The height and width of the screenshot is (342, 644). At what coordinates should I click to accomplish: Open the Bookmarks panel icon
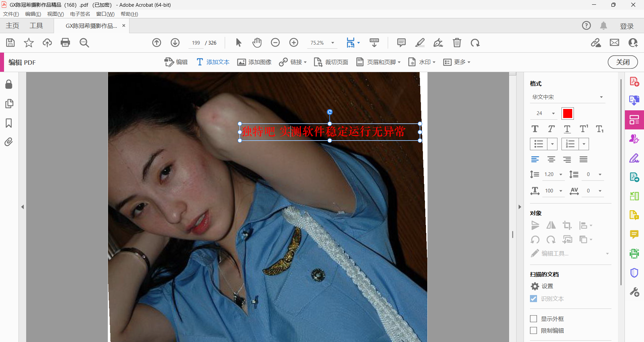pos(9,123)
